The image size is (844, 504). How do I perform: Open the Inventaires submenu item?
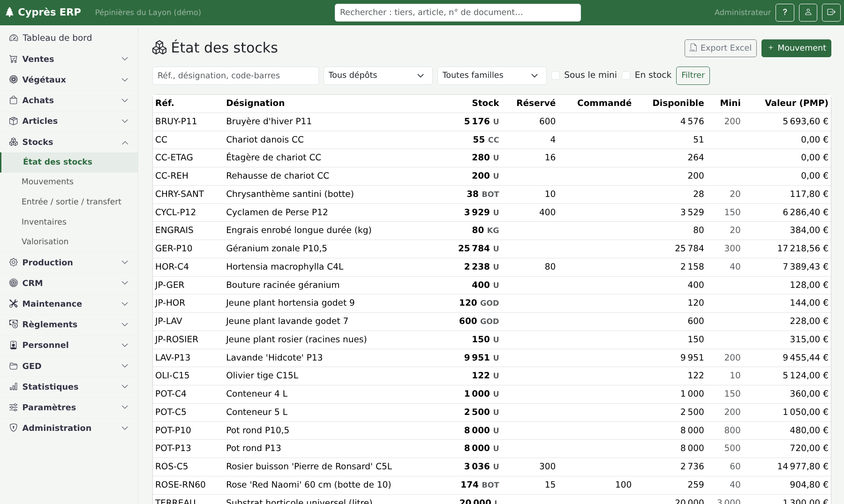(44, 222)
